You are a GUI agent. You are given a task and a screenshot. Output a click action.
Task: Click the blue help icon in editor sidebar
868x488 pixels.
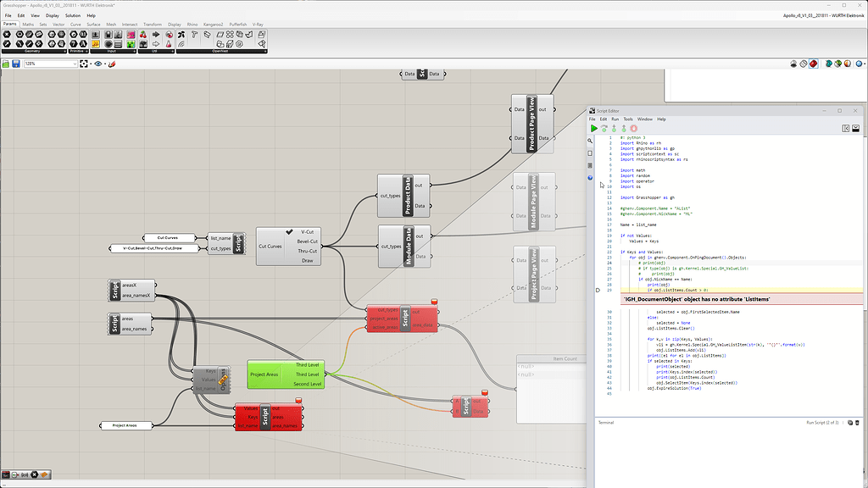coord(590,178)
